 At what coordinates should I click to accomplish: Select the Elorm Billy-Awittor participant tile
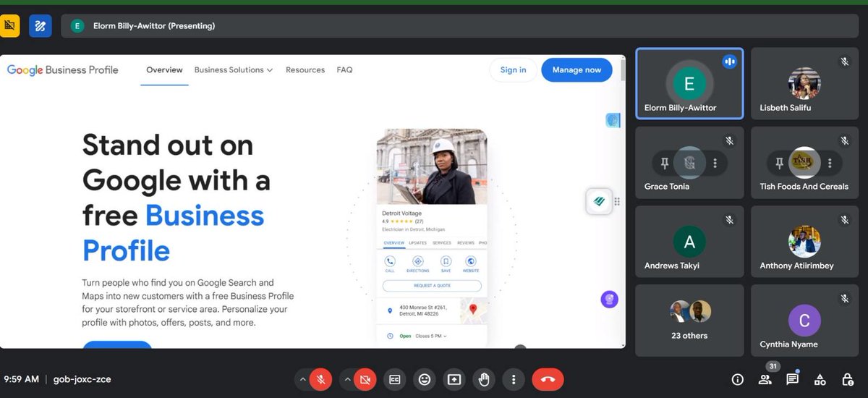click(x=689, y=83)
